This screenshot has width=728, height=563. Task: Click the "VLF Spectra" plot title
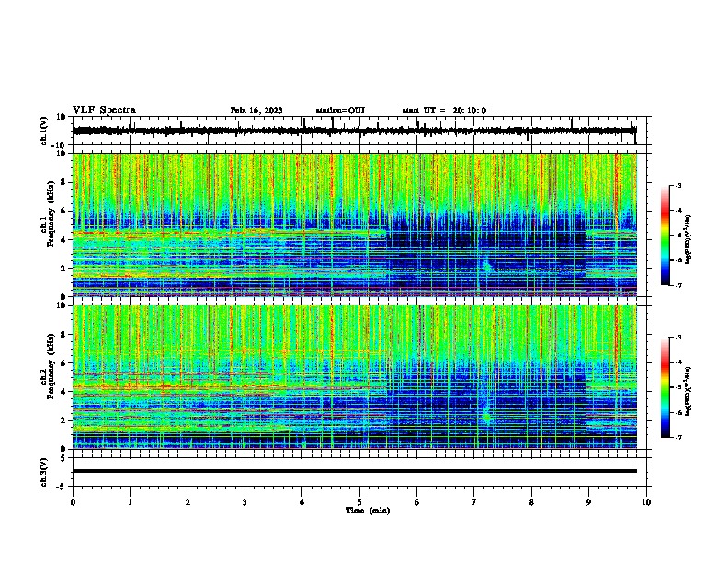click(104, 110)
